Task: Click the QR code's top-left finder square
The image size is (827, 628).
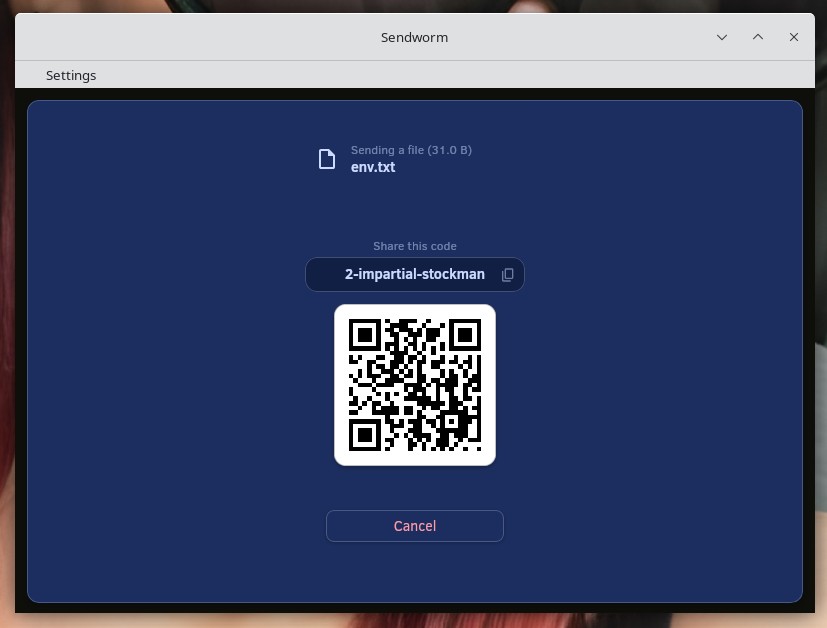Action: click(x=364, y=335)
